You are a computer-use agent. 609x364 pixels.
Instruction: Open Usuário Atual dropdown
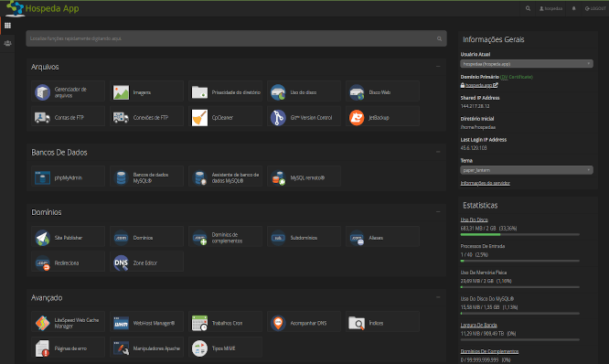tap(527, 64)
